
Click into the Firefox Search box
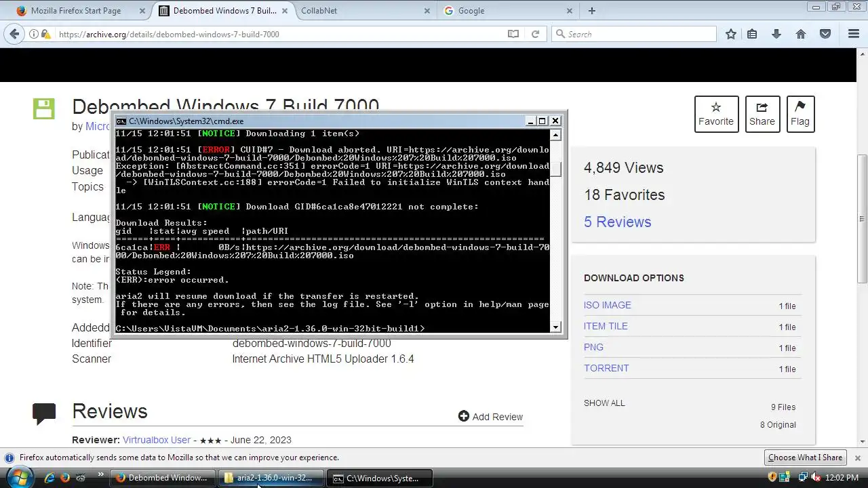[633, 34]
